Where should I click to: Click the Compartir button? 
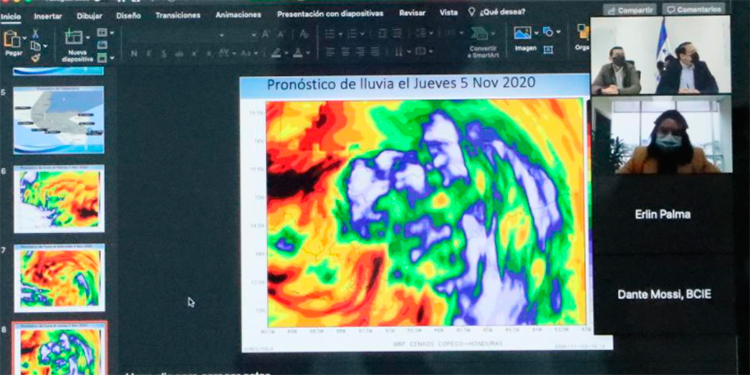tap(629, 10)
